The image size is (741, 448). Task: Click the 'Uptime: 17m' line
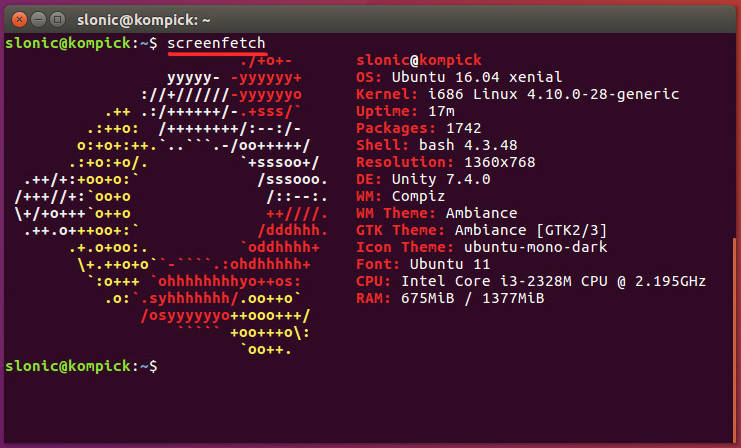pyautogui.click(x=405, y=111)
